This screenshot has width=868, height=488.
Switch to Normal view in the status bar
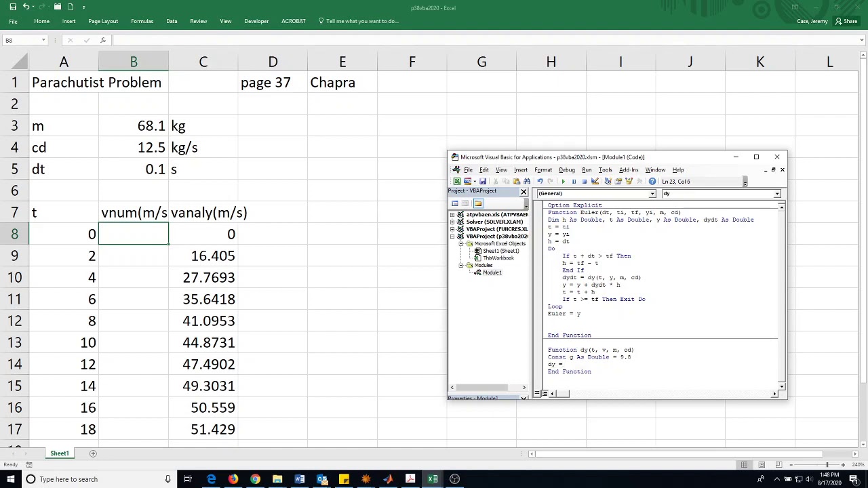pos(744,464)
